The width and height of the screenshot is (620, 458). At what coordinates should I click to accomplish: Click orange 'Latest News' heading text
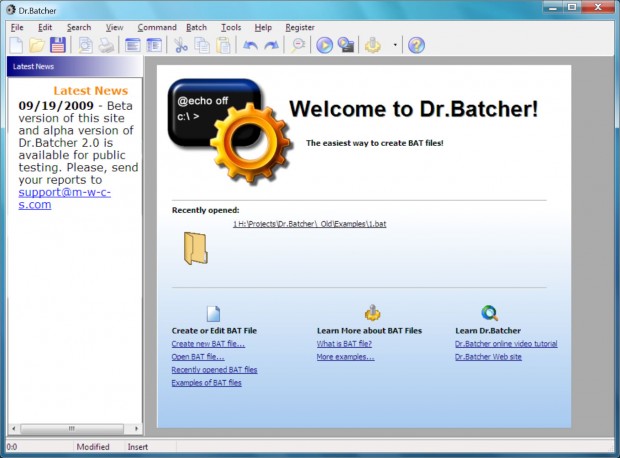pos(91,91)
